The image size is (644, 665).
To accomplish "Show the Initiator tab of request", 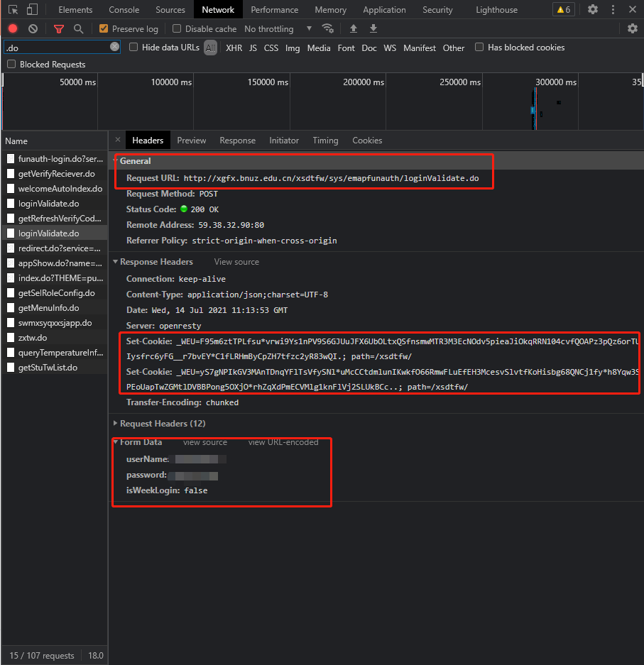I will point(284,141).
